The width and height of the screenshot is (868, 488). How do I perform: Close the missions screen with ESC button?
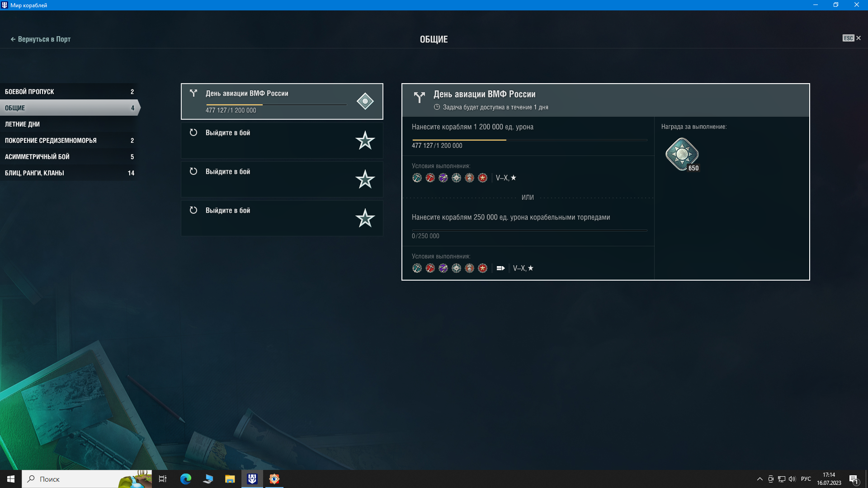pyautogui.click(x=852, y=38)
